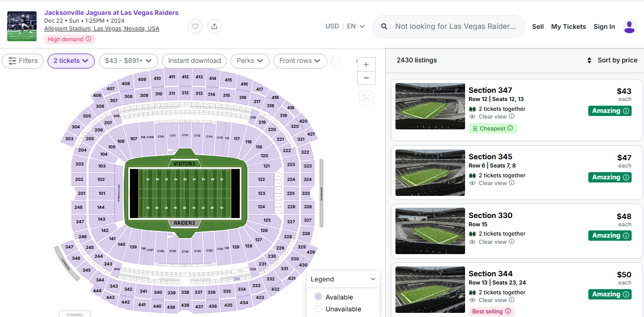This screenshot has height=317, width=644.
Task: Open the Sort by price dropdown
Action: [x=612, y=60]
